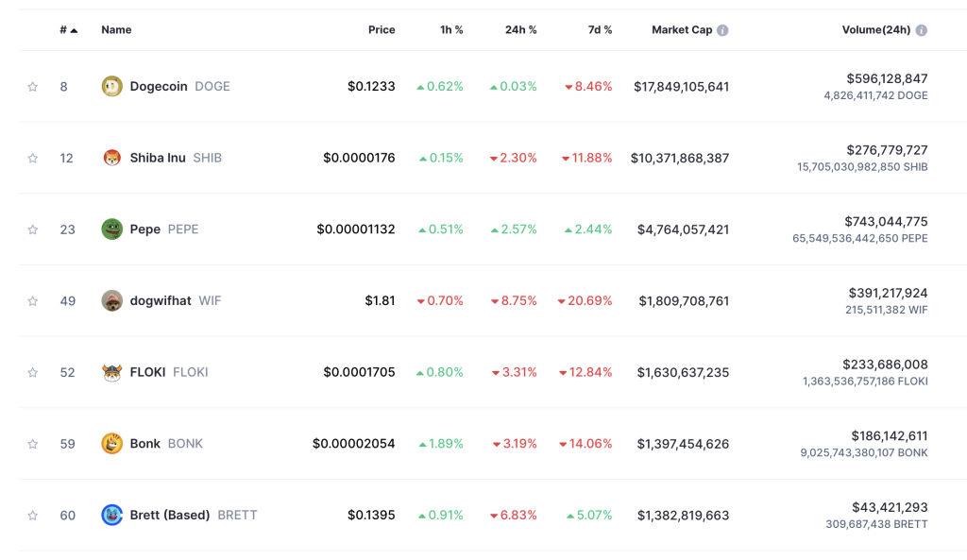Star Brett (Based) for the watchlist
This screenshot has height=560, width=967.
[x=33, y=516]
